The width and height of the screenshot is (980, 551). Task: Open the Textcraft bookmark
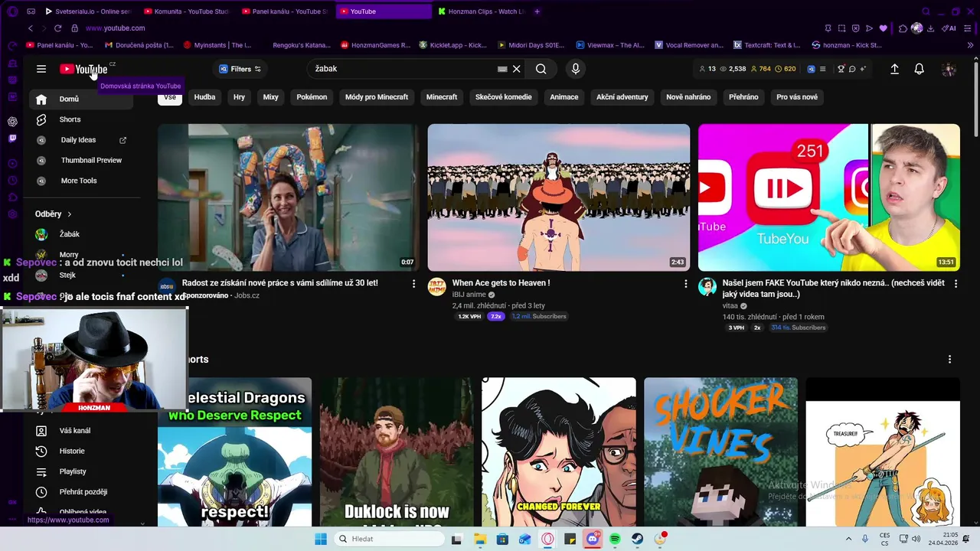click(x=767, y=45)
